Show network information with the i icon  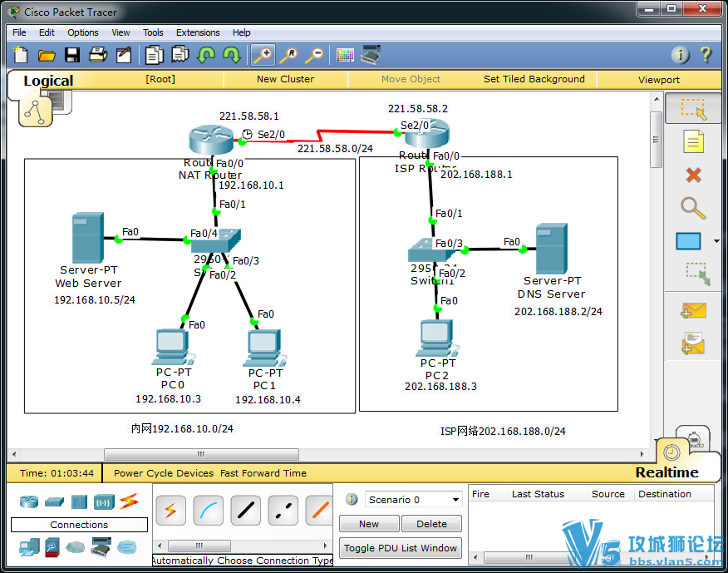pyautogui.click(x=680, y=55)
